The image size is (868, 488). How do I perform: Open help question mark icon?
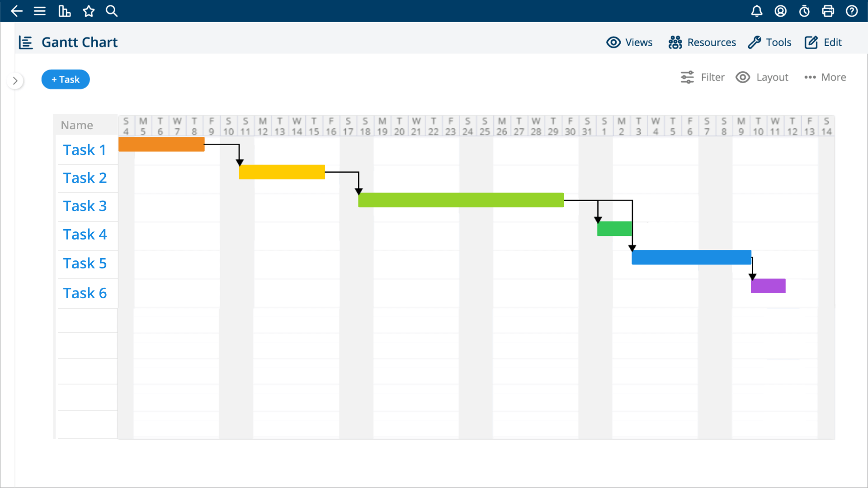[x=852, y=11]
